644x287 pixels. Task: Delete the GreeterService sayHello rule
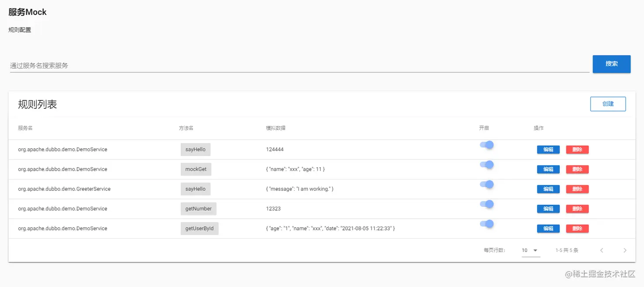(577, 189)
